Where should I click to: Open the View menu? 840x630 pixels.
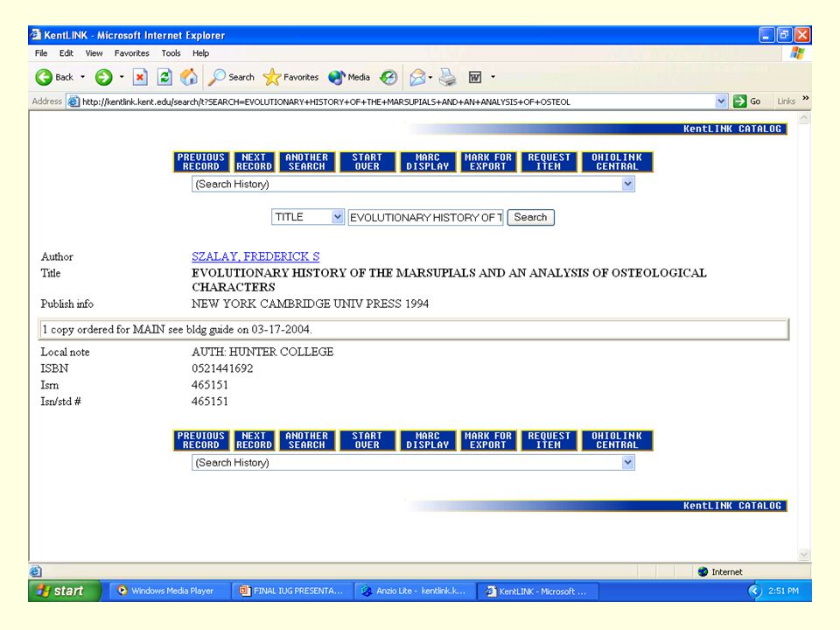coord(94,53)
